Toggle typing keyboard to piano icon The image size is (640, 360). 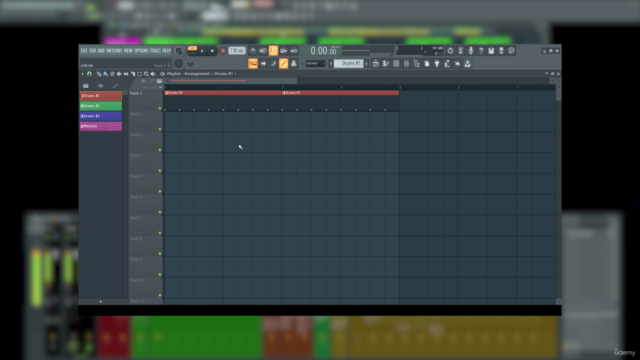[x=253, y=64]
